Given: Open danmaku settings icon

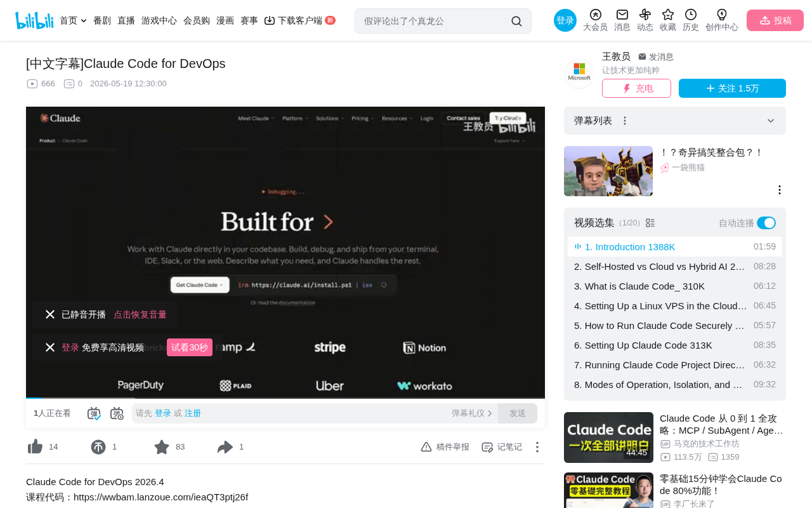Looking at the screenshot, I should click(x=117, y=413).
